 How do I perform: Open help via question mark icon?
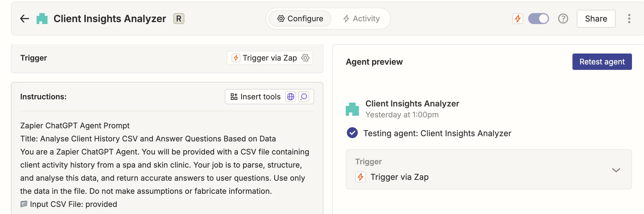pyautogui.click(x=563, y=19)
